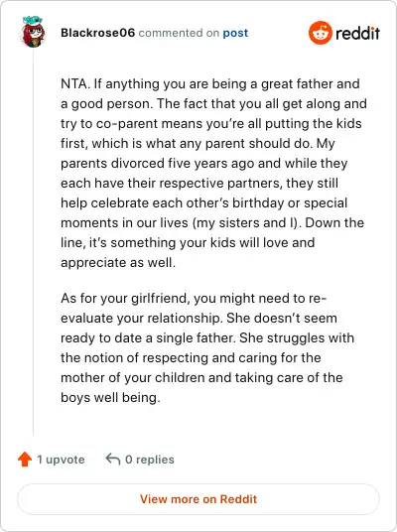397x532 pixels.
Task: Open the blue "post" link
Action: click(x=235, y=33)
